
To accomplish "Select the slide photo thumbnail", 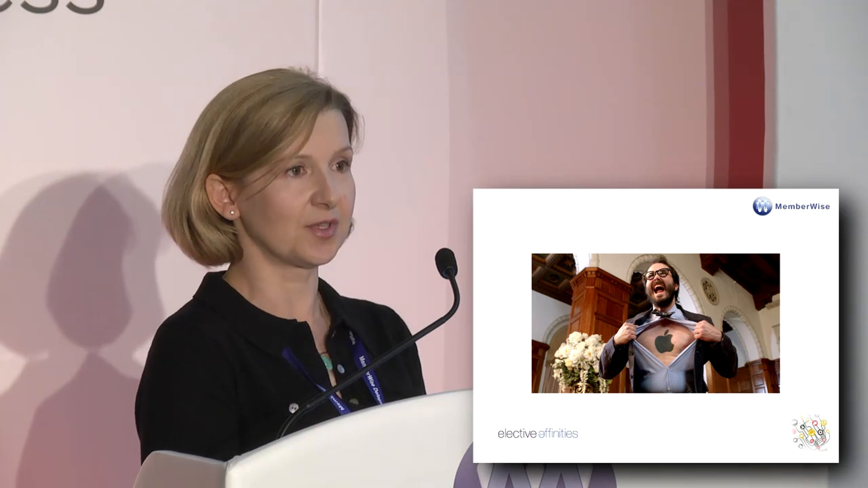I will [x=655, y=323].
